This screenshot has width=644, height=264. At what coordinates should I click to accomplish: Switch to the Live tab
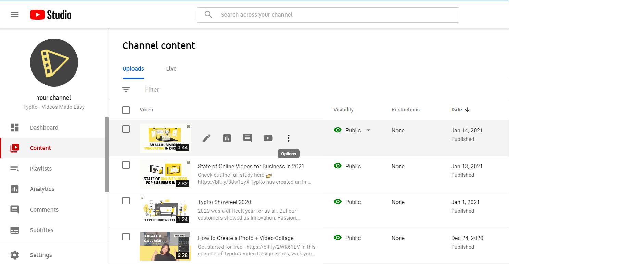click(x=171, y=69)
